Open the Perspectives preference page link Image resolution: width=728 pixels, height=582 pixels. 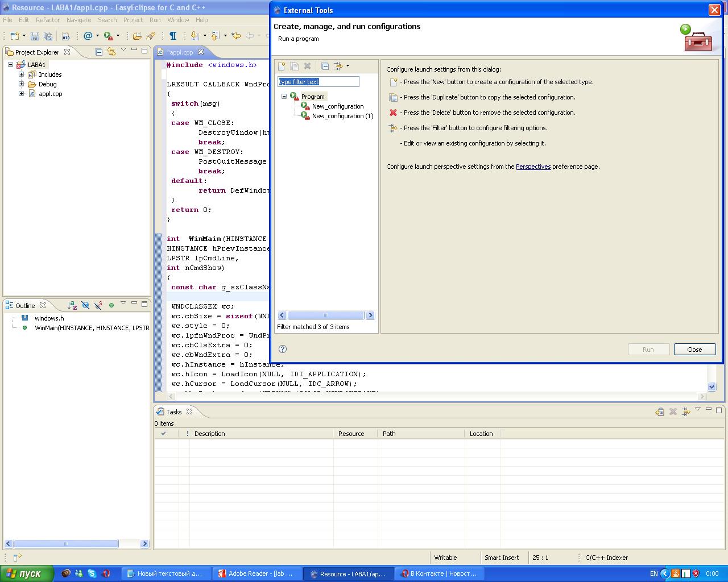[x=533, y=167]
